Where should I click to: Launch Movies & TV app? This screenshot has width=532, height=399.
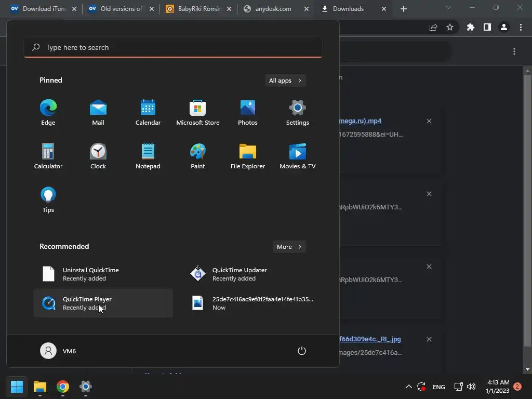point(298,156)
